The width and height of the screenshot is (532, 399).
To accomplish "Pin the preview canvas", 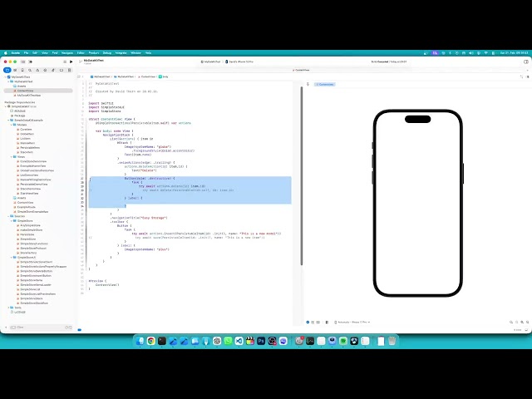I will click(308, 84).
